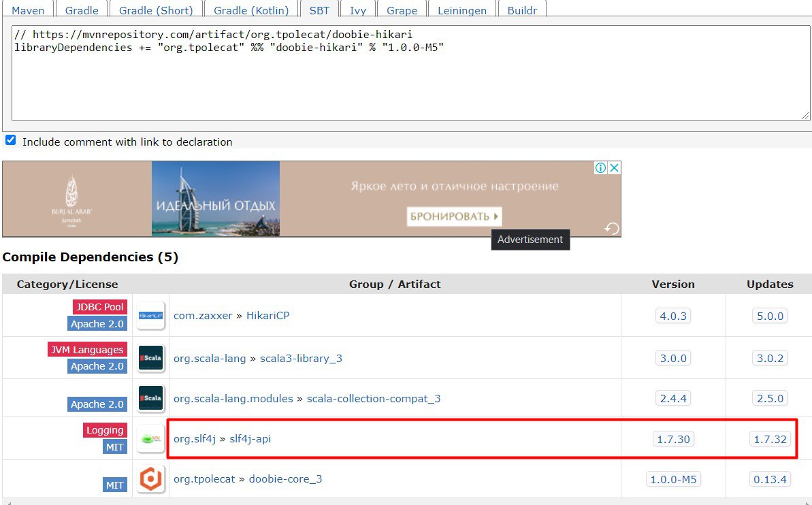Open the org.scala-lang.modules group link
Image resolution: width=812 pixels, height=505 pixels.
pos(233,398)
